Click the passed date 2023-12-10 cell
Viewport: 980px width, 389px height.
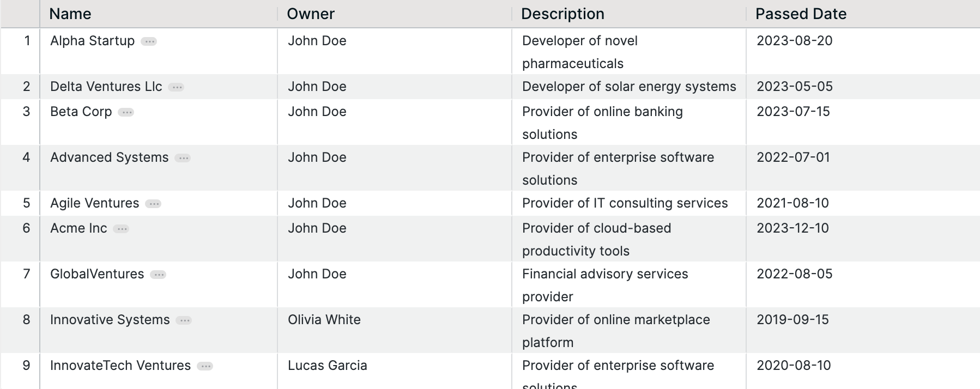(863, 239)
